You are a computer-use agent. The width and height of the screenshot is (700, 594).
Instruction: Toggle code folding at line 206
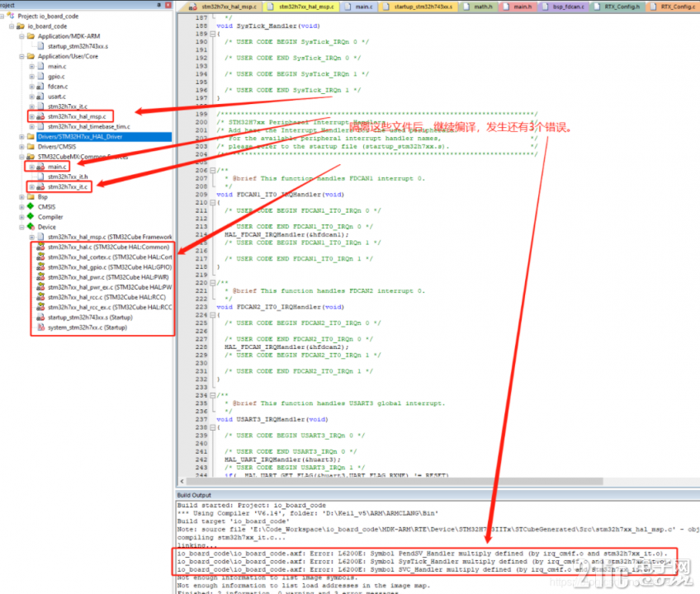pos(212,171)
